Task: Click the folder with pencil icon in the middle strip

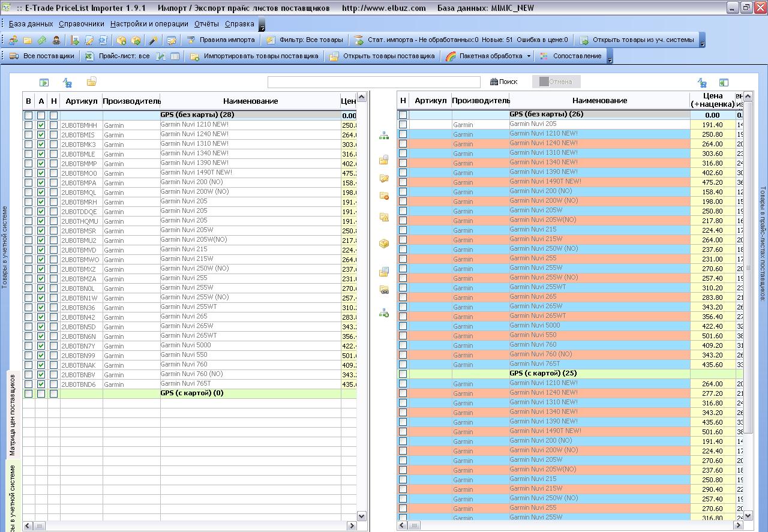Action: click(384, 178)
